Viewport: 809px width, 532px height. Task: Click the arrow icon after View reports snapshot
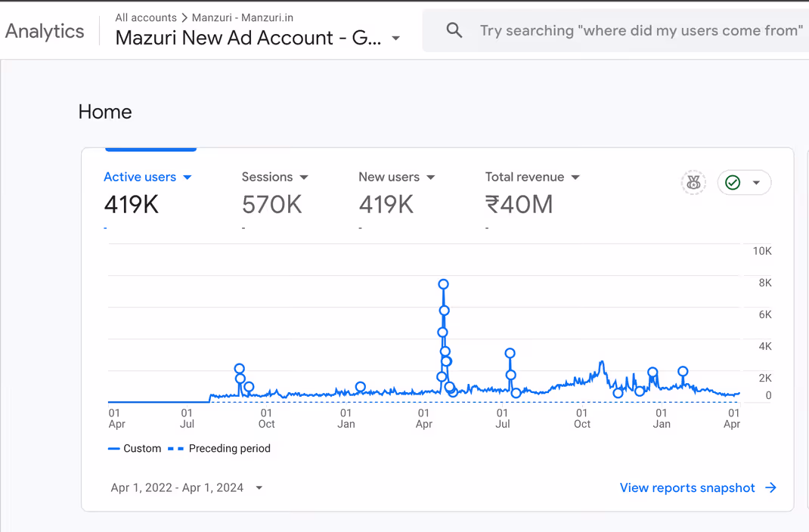tap(771, 487)
